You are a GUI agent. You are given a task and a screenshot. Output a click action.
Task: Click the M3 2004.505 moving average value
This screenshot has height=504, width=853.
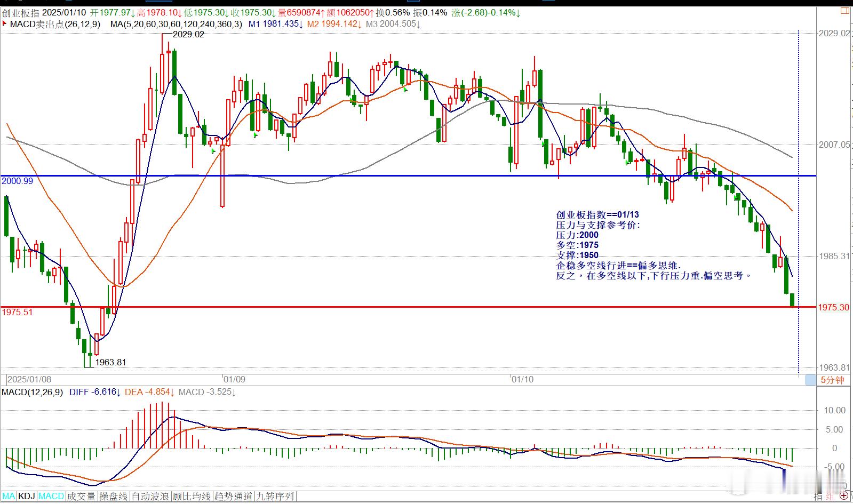click(393, 24)
